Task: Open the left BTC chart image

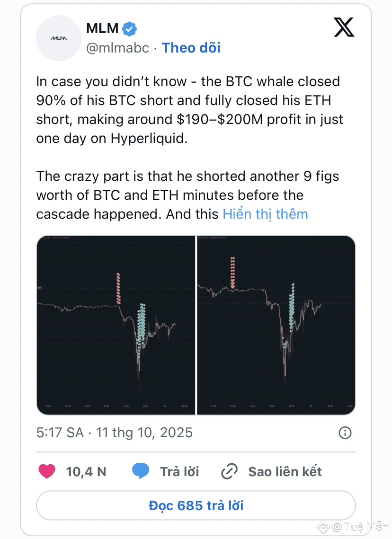Action: tap(116, 325)
